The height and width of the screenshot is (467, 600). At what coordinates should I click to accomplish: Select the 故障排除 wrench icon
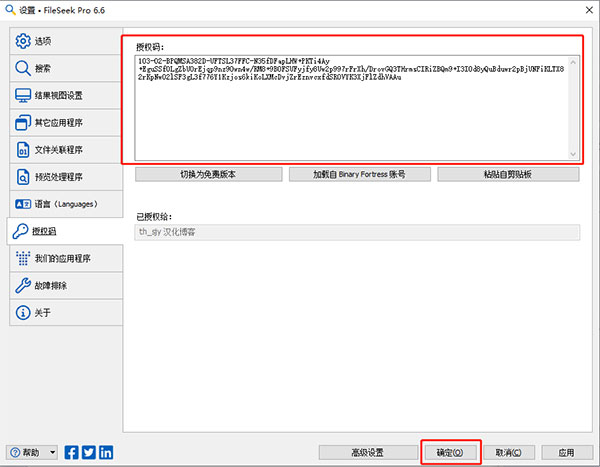(x=23, y=286)
